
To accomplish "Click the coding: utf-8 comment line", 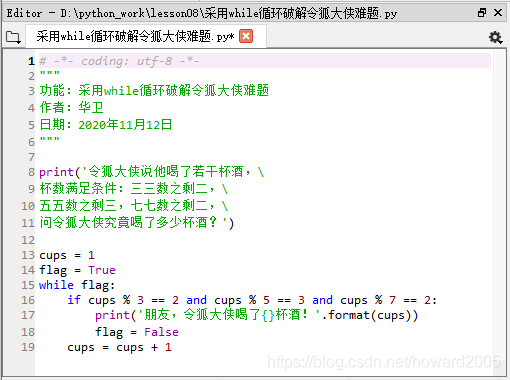I will point(119,61).
